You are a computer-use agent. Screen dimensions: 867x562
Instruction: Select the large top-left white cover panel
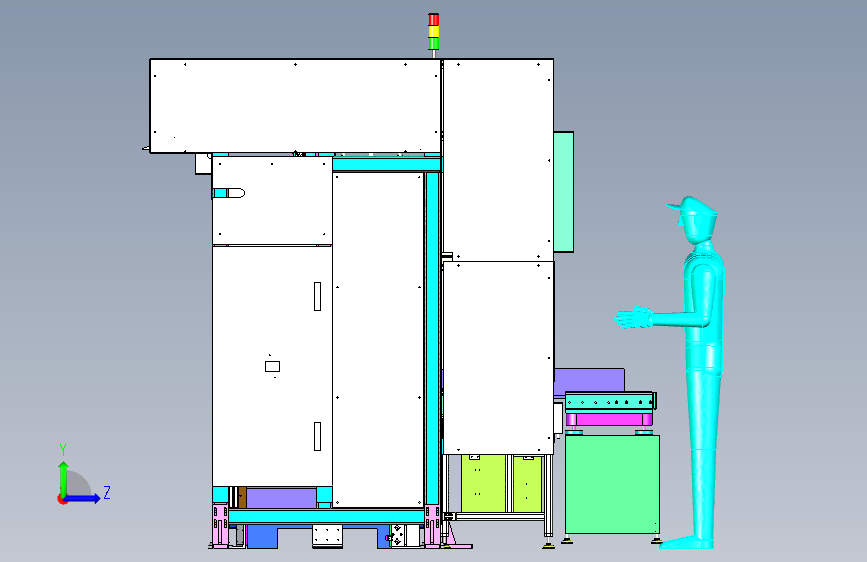point(295,106)
